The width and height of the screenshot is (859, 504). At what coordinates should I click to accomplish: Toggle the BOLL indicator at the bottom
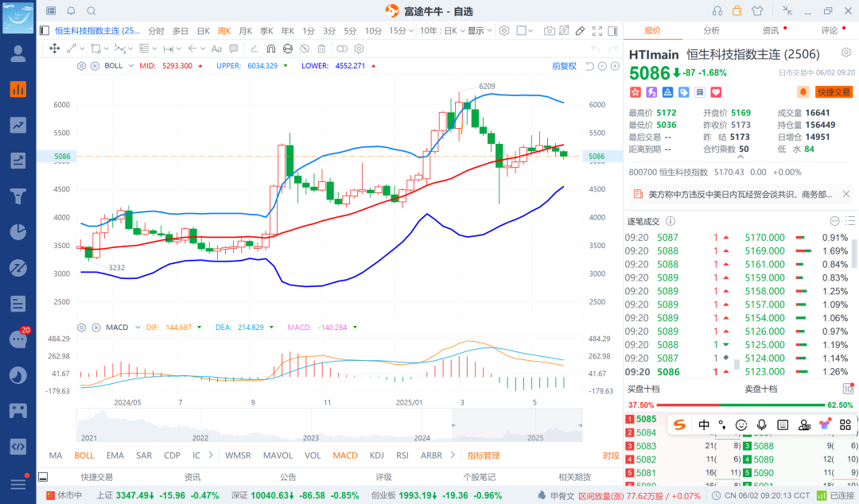(84, 456)
